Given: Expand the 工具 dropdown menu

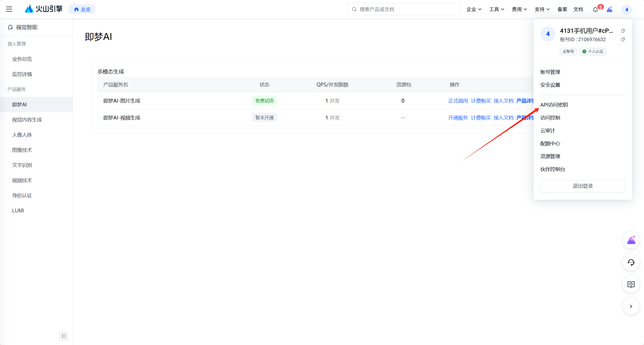Looking at the screenshot, I should click(x=497, y=9).
